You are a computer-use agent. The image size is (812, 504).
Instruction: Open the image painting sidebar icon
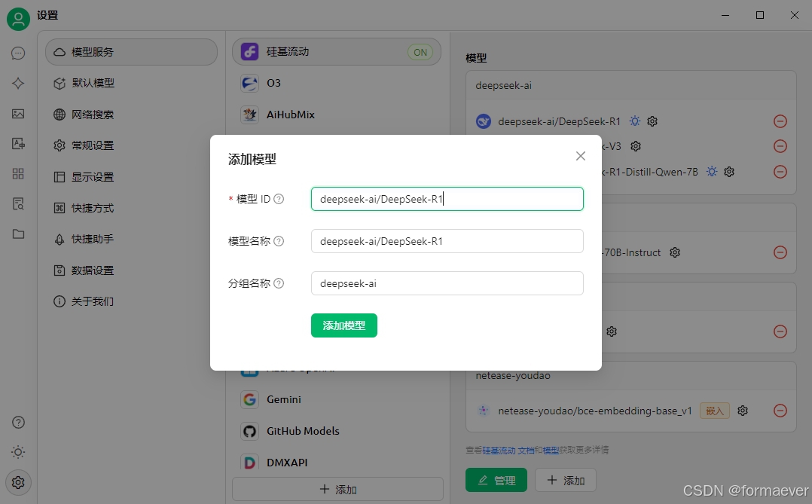pyautogui.click(x=18, y=114)
